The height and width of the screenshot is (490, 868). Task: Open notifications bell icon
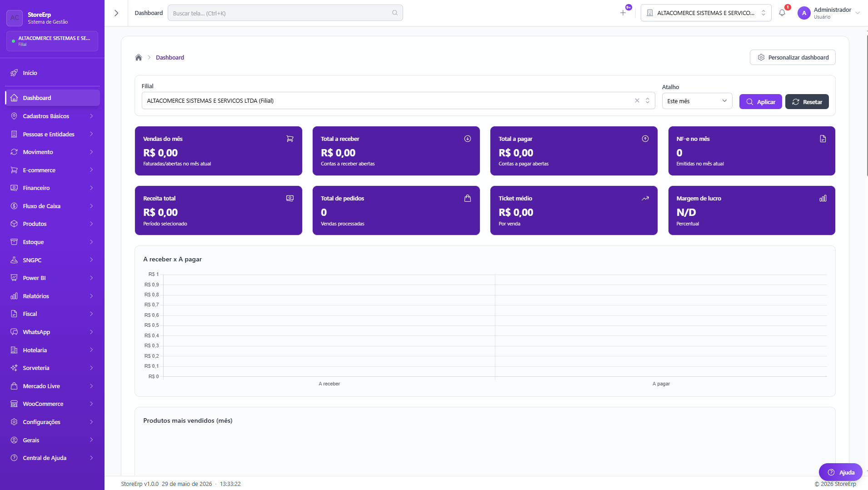pyautogui.click(x=782, y=13)
